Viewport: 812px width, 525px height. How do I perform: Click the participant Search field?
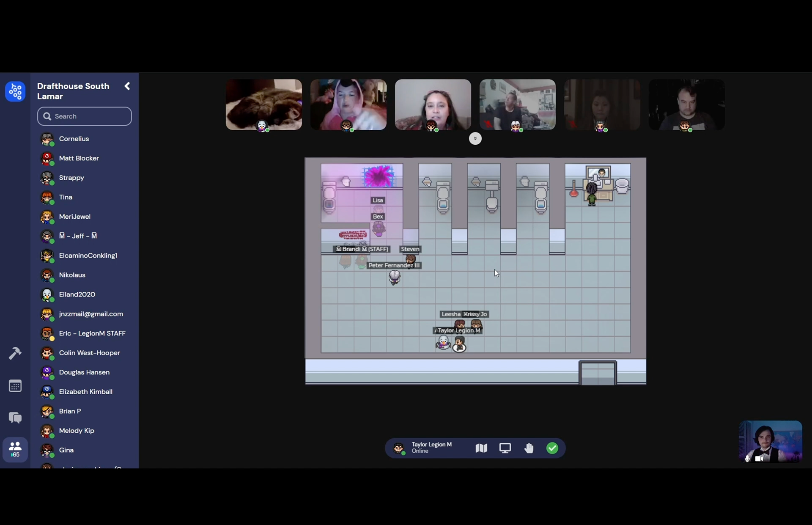(85, 116)
